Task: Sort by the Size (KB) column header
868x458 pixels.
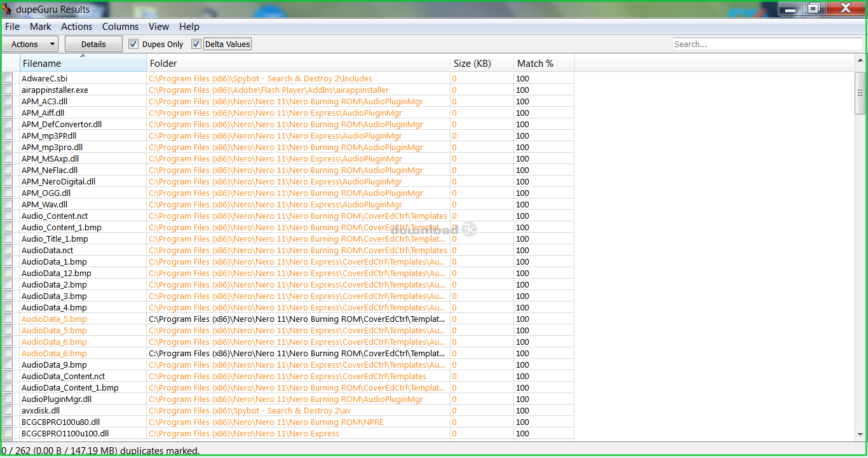Action: pyautogui.click(x=482, y=64)
